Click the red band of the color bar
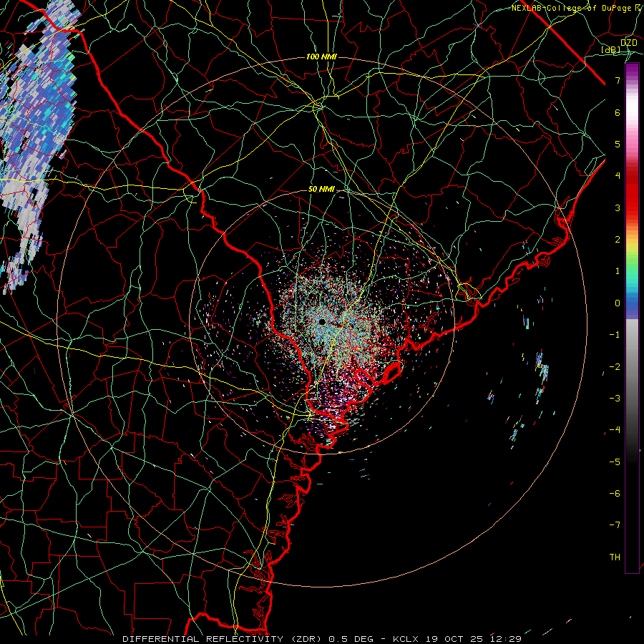 (632, 193)
